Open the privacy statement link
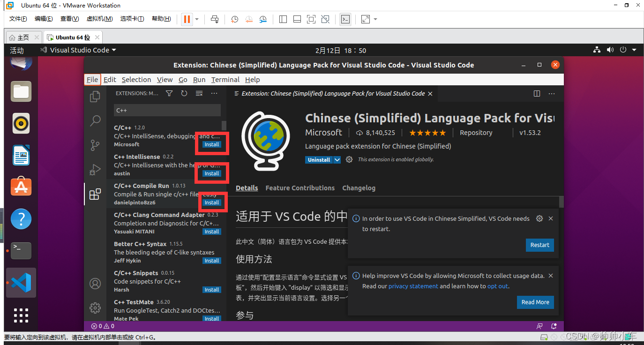Image resolution: width=644 pixels, height=345 pixels. coord(413,286)
